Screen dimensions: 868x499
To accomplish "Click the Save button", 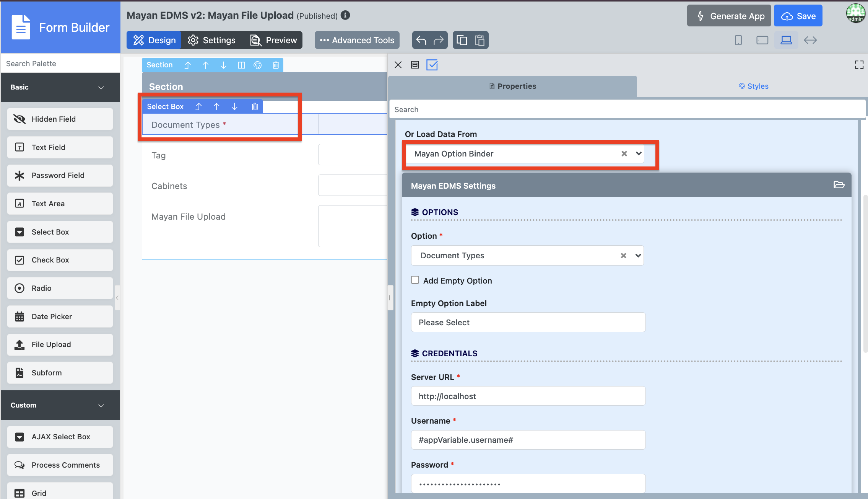I will [x=798, y=16].
